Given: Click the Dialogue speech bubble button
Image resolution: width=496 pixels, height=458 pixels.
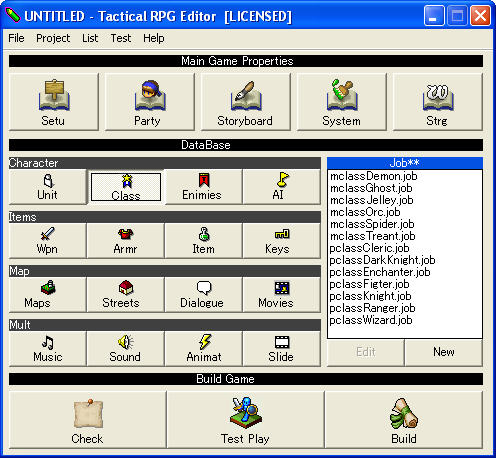Looking at the screenshot, I should pyautogui.click(x=203, y=295).
